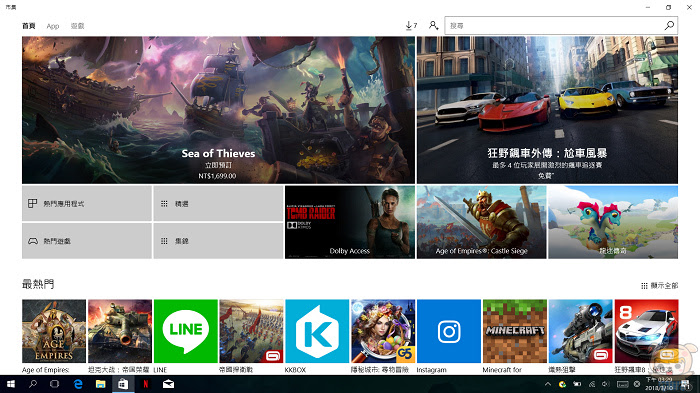Open the 熱門遊戲 tile
The image size is (700, 393).
point(87,241)
